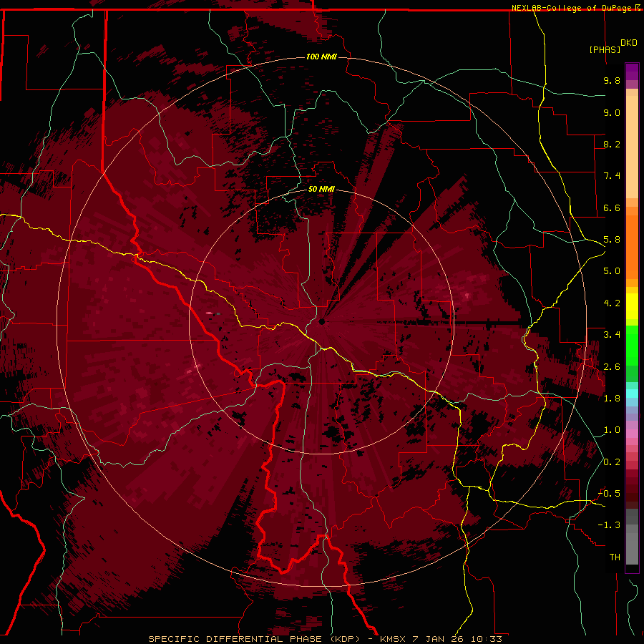Click the 9.8 value on color scale
Image resolution: width=644 pixels, height=644 pixels.
tap(612, 80)
